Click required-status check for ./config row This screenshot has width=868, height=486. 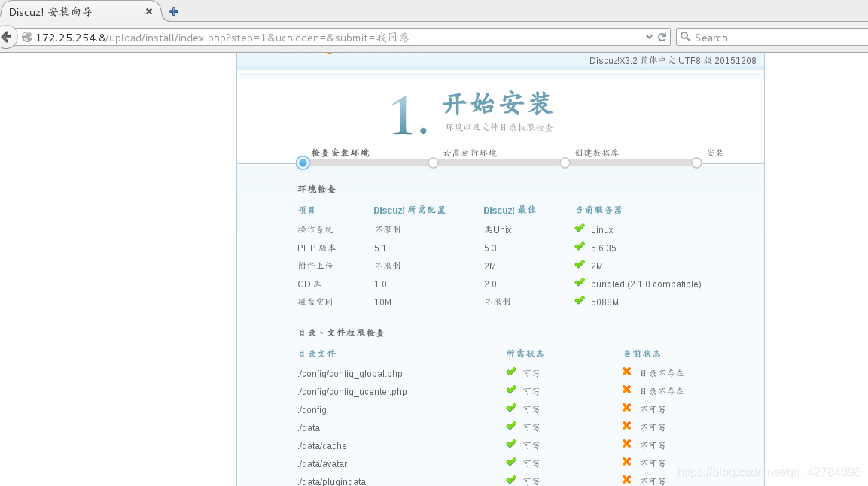pos(511,408)
